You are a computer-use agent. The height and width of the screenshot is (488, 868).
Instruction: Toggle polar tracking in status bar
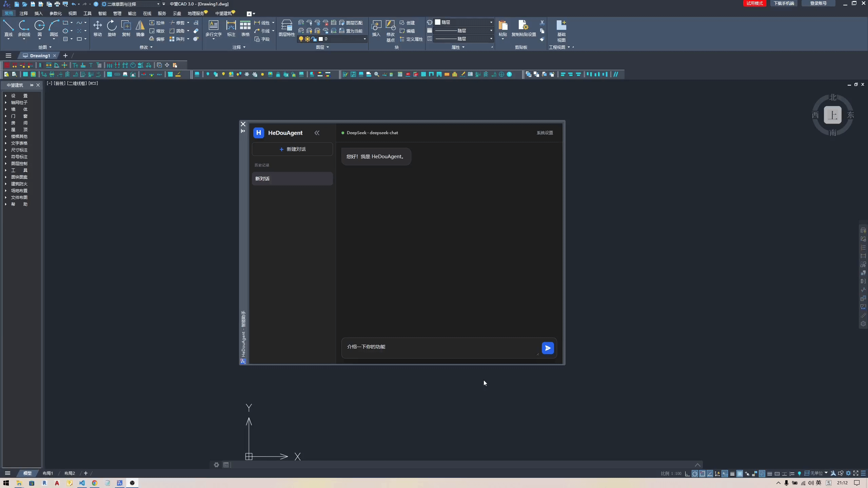695,473
